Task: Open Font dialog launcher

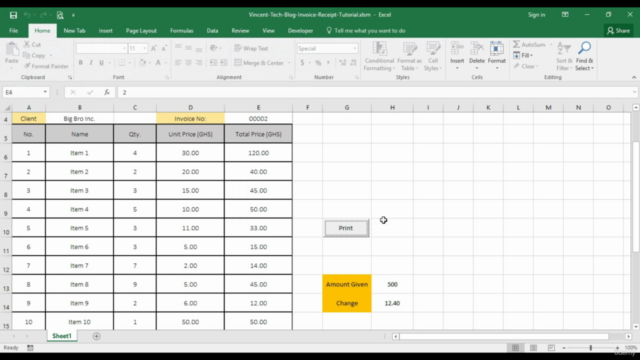Action: click(167, 77)
